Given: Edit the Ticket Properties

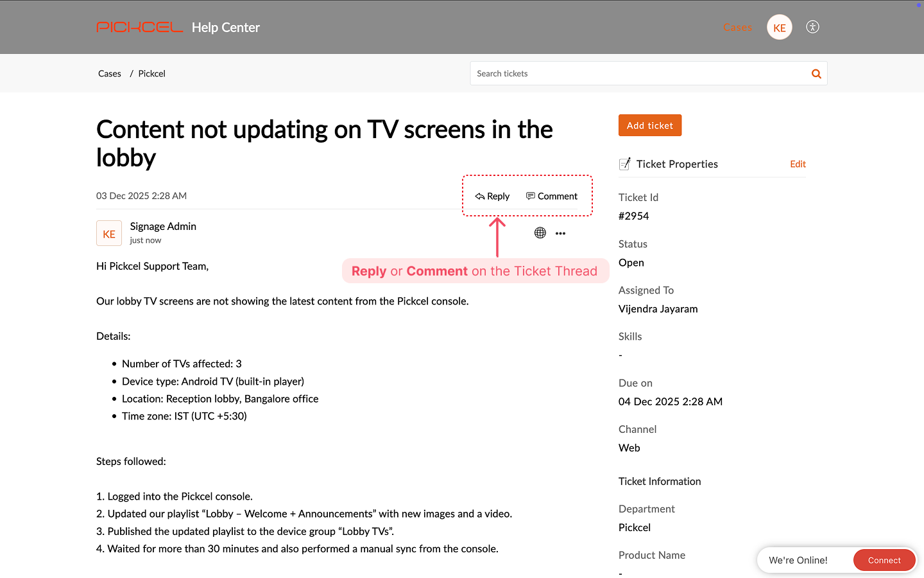Looking at the screenshot, I should coord(798,164).
